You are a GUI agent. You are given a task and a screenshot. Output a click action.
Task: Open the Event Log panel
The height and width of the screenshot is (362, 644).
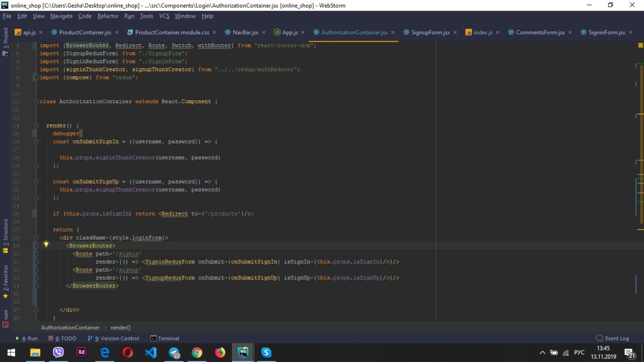coord(612,338)
